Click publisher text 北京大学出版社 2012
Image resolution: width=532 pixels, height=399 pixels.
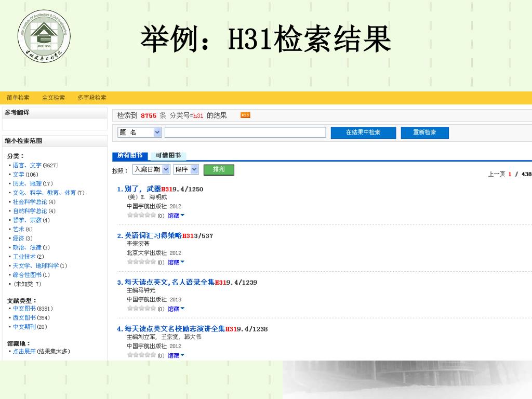[154, 253]
